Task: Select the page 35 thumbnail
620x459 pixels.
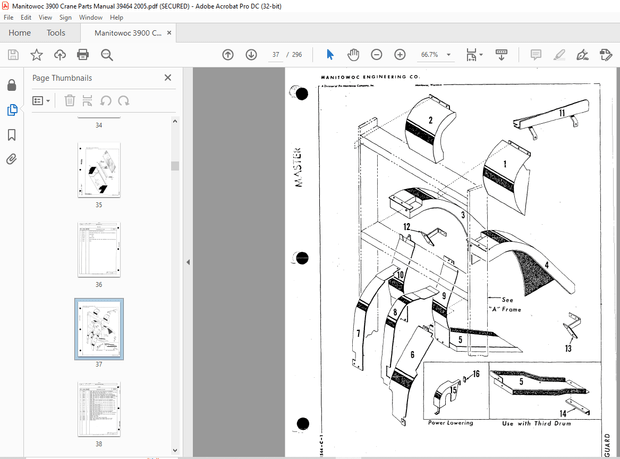Action: 99,170
